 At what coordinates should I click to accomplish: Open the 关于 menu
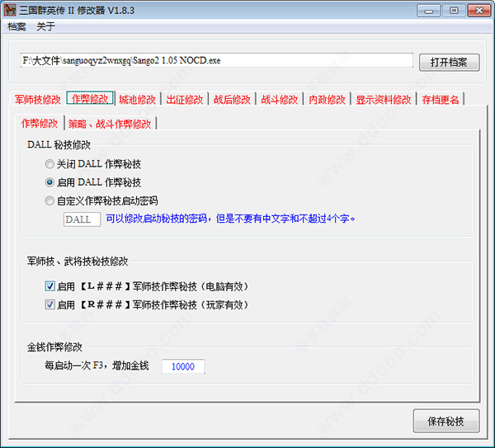pos(45,26)
